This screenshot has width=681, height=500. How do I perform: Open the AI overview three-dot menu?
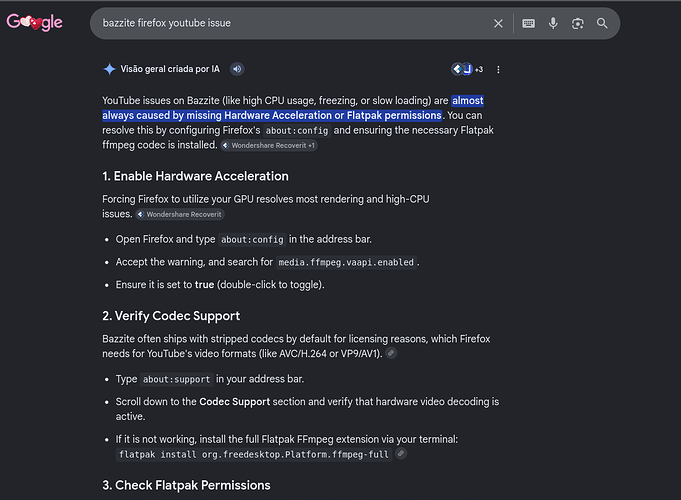(498, 70)
